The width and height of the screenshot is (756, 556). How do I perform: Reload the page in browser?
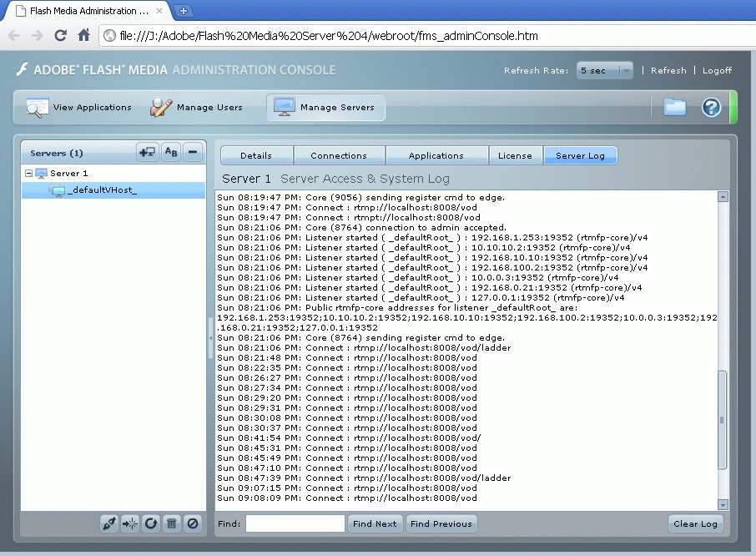(x=60, y=35)
